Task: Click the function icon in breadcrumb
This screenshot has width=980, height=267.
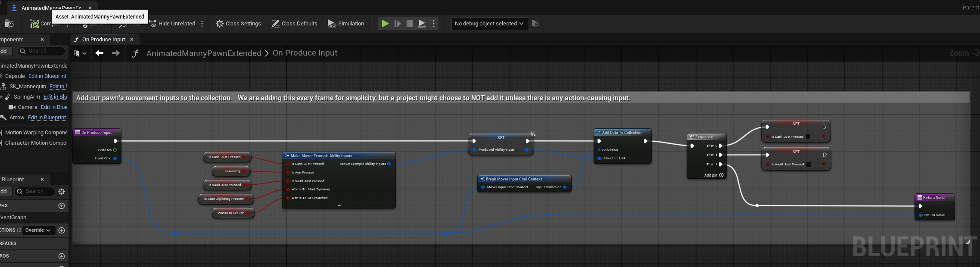Action: pyautogui.click(x=135, y=53)
